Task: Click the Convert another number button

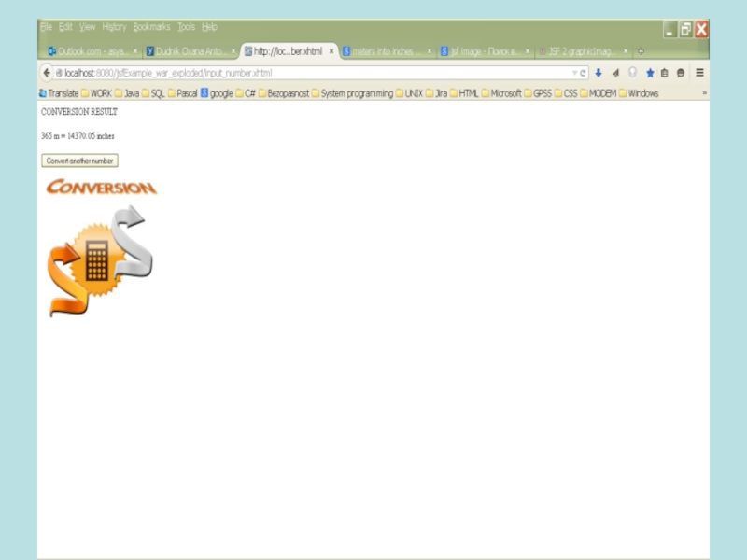Action: point(79,161)
